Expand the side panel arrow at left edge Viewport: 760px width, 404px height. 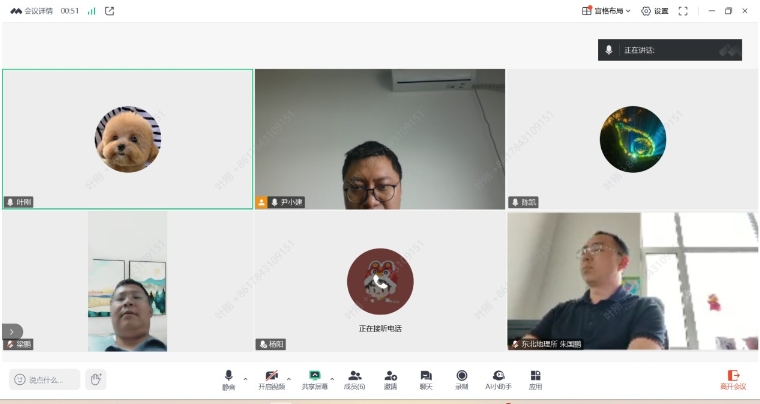12,331
